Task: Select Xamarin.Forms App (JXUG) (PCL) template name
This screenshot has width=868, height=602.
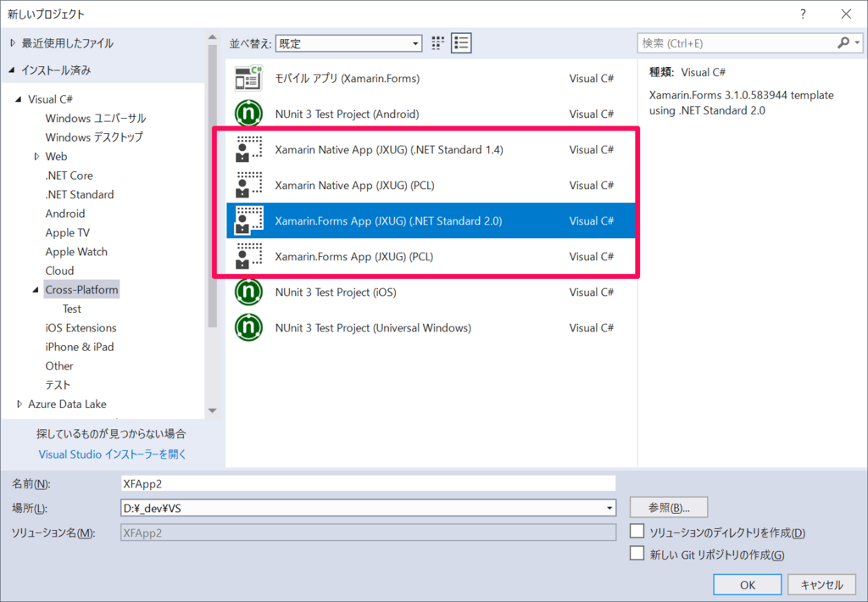Action: pyautogui.click(x=353, y=256)
